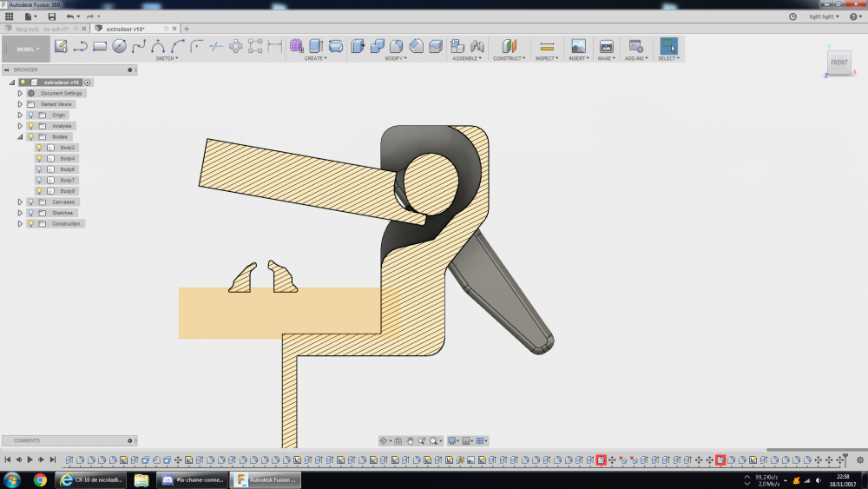This screenshot has height=489, width=868.
Task: Expand the Document Settings node
Action: click(19, 93)
